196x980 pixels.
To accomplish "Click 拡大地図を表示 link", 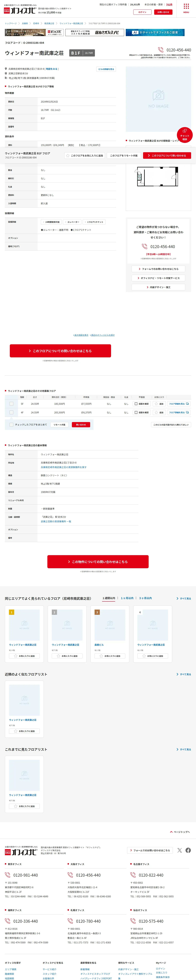I will pos(81,335).
